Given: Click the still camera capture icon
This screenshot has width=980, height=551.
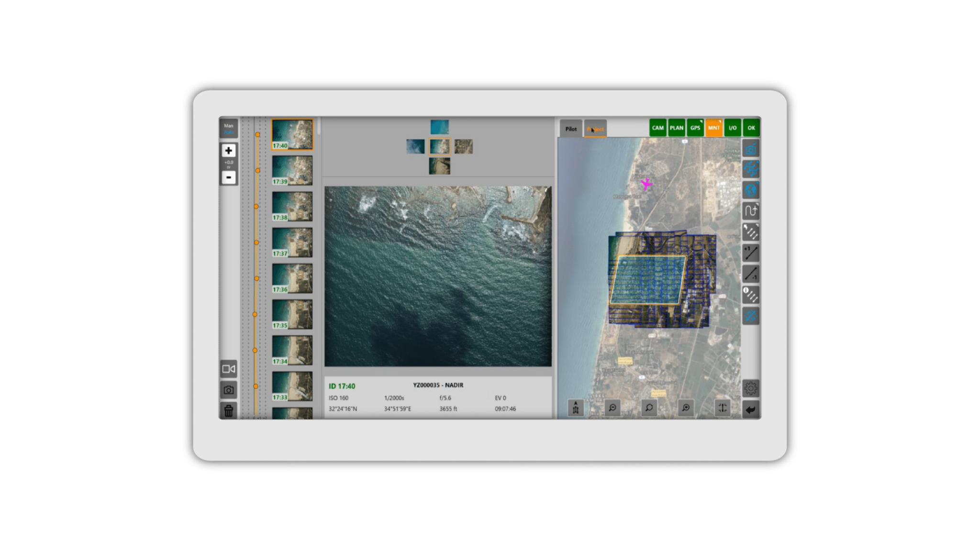Looking at the screenshot, I should 229,390.
